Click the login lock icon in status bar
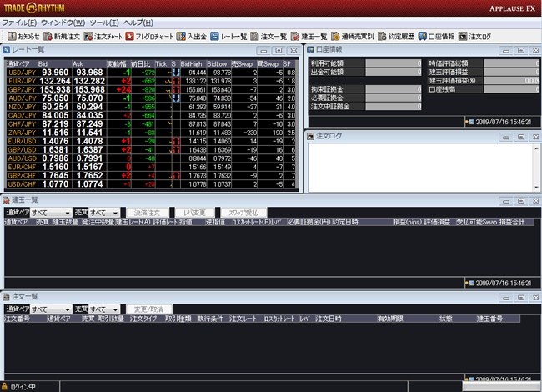 pyautogui.click(x=4, y=386)
